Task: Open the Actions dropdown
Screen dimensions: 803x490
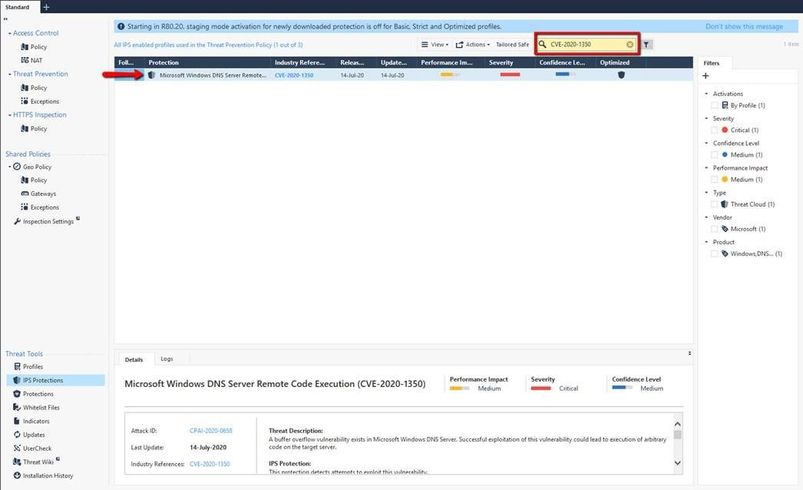Action: (473, 45)
